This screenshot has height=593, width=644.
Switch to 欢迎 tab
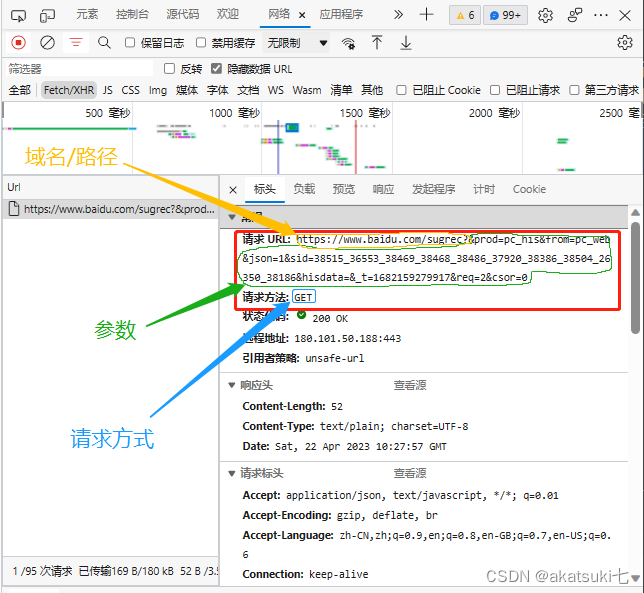click(228, 14)
